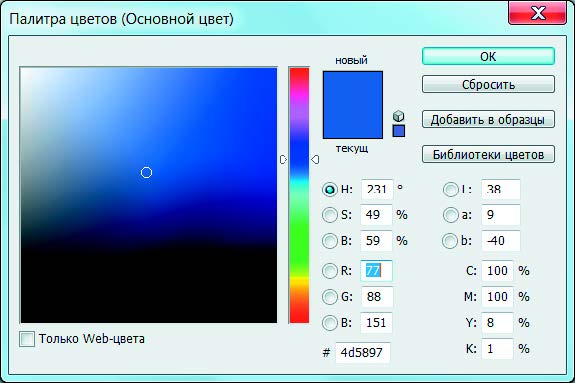Click the текущ color preview swatch

click(353, 122)
